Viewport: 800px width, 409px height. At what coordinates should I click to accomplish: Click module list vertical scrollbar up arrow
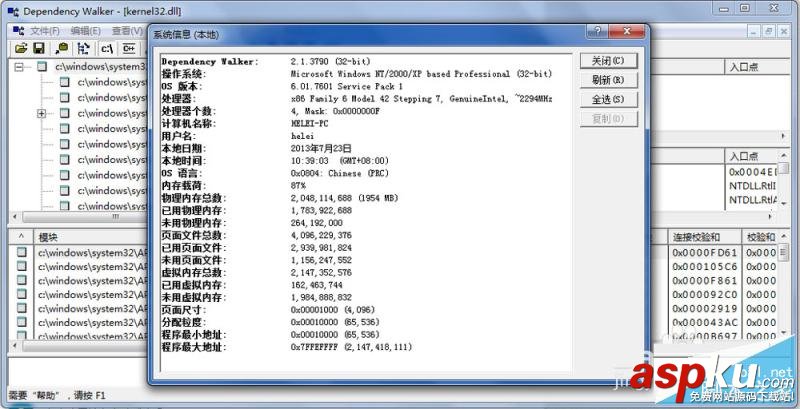click(784, 236)
